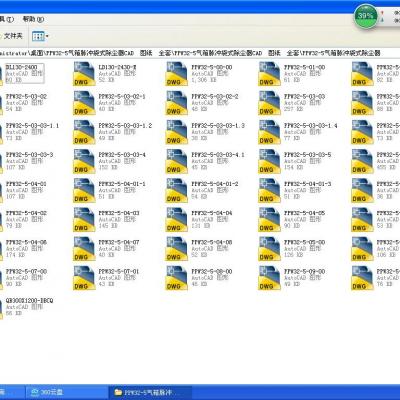This screenshot has width=400, height=400.
Task: Highlight the PPW32-5-03-03-4 DWG icon
Action: (x=84, y=161)
